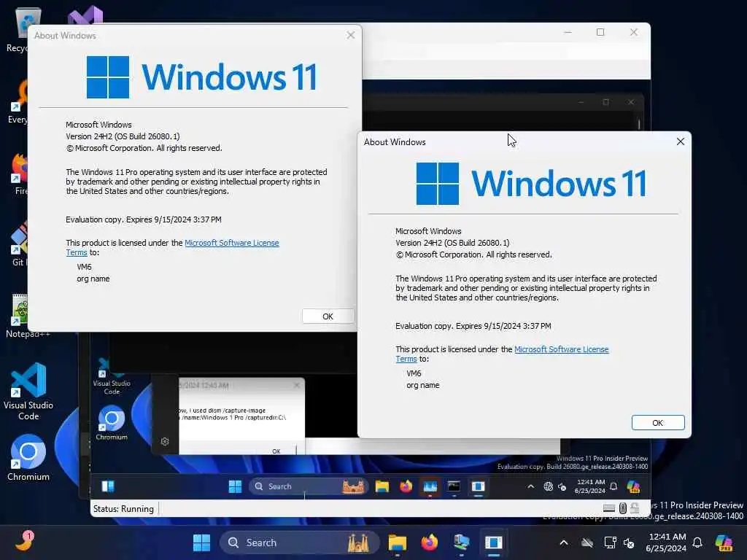Screen dimensions: 747x560
Task: Click the mouse icon in the VM status bar
Action: 623,508
